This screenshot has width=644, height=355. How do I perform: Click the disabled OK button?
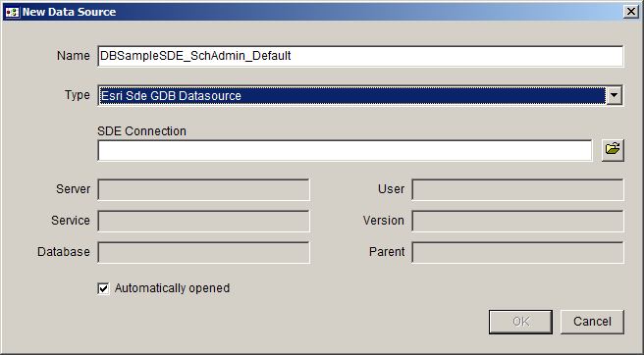tap(520, 322)
